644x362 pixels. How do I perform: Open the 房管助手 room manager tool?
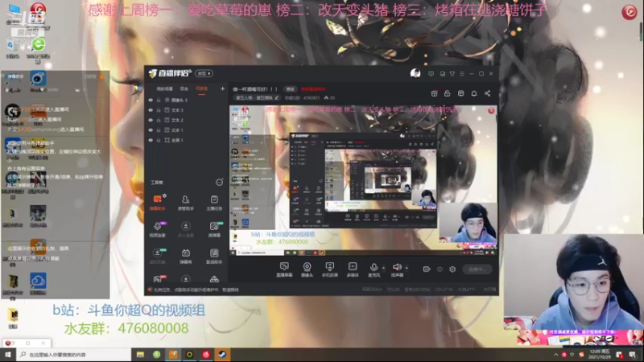point(186,203)
